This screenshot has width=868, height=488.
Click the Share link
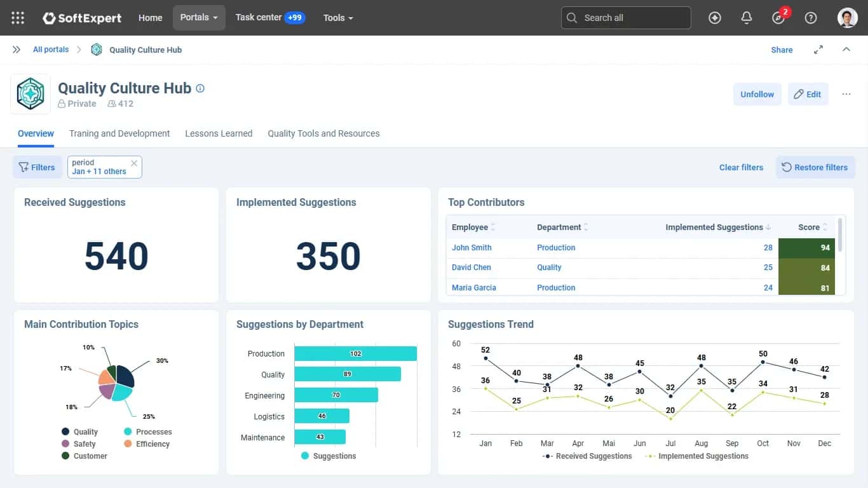782,50
